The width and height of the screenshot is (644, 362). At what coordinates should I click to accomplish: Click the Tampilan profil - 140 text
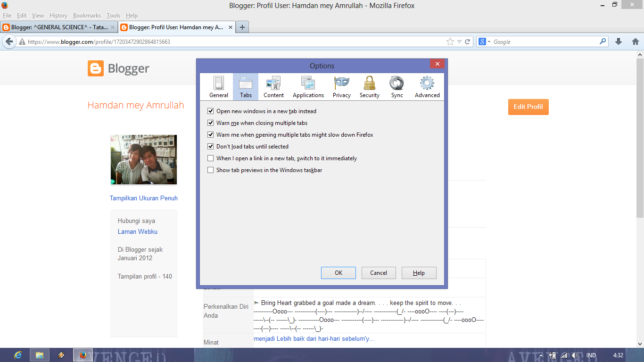[145, 277]
